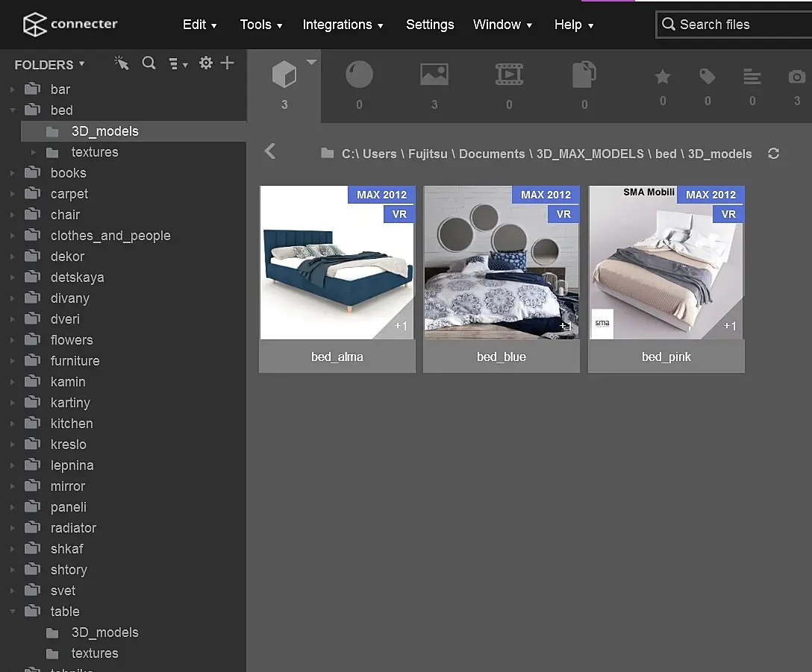Select the radiator folder
Screen dimensions: 812x672
(74, 528)
